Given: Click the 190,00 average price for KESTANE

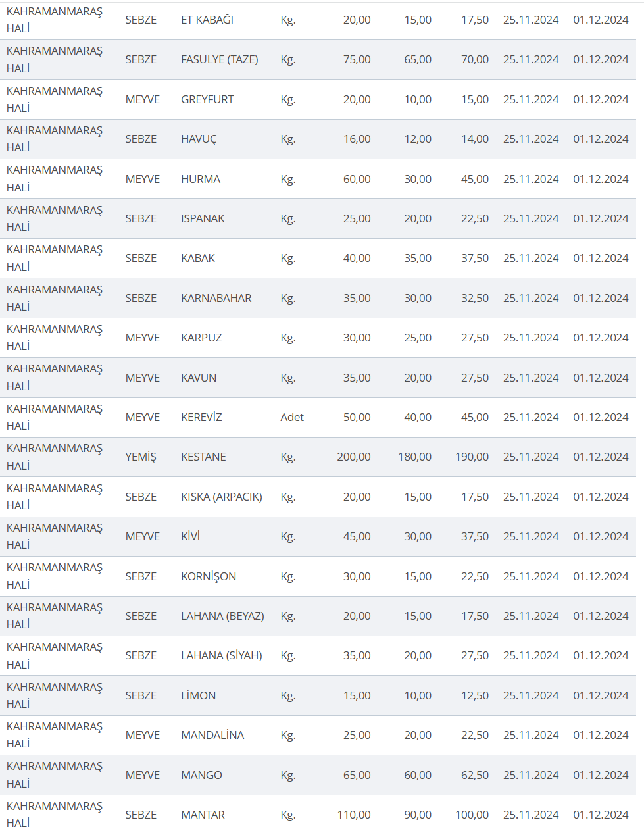Looking at the screenshot, I should (472, 457).
